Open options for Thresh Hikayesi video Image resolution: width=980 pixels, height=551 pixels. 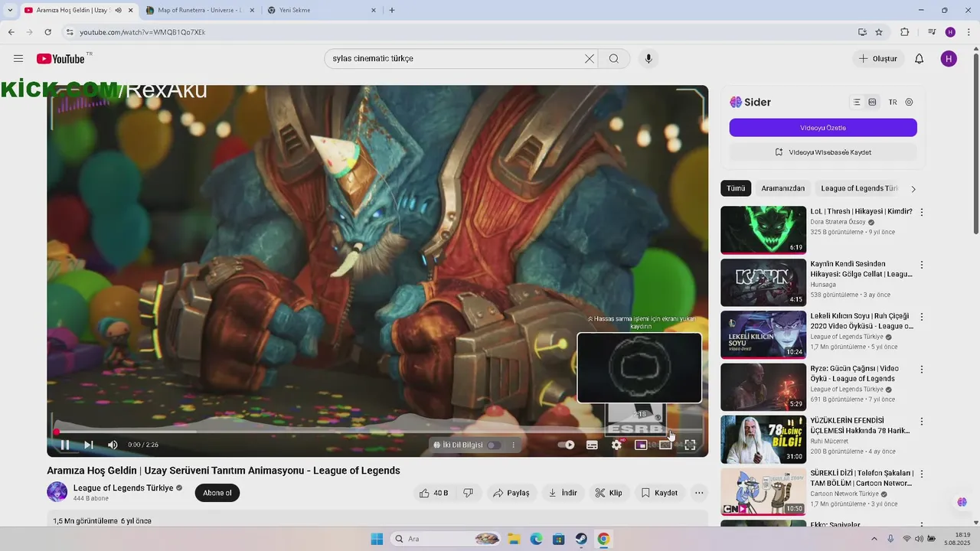point(922,212)
